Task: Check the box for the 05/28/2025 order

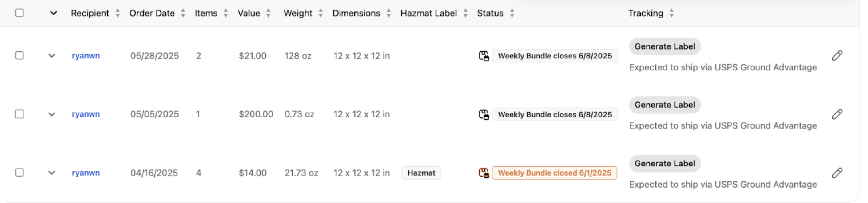Action: (x=20, y=55)
